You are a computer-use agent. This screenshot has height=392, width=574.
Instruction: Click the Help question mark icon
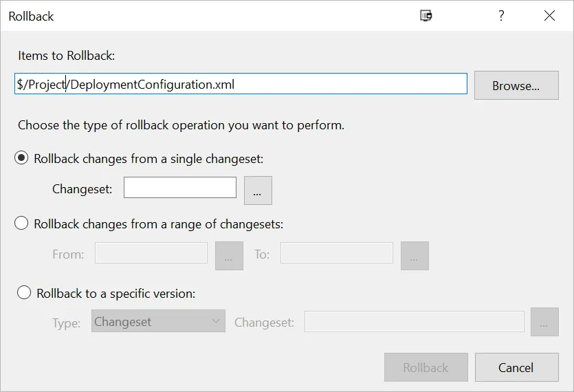(501, 16)
